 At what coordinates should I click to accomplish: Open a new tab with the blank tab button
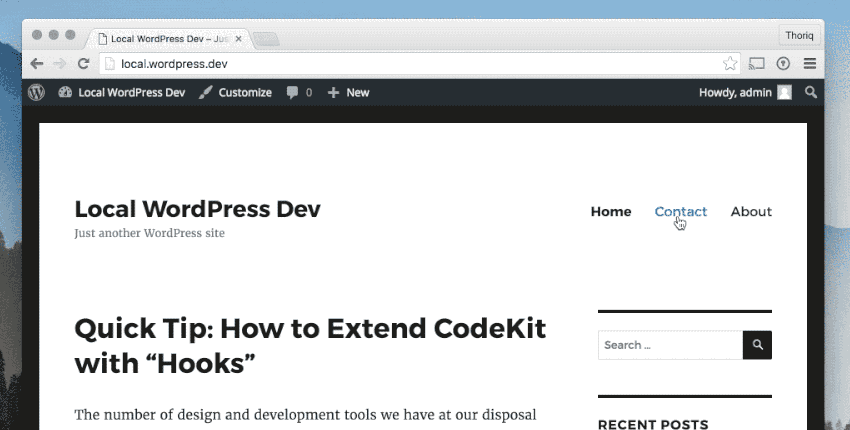click(x=266, y=39)
